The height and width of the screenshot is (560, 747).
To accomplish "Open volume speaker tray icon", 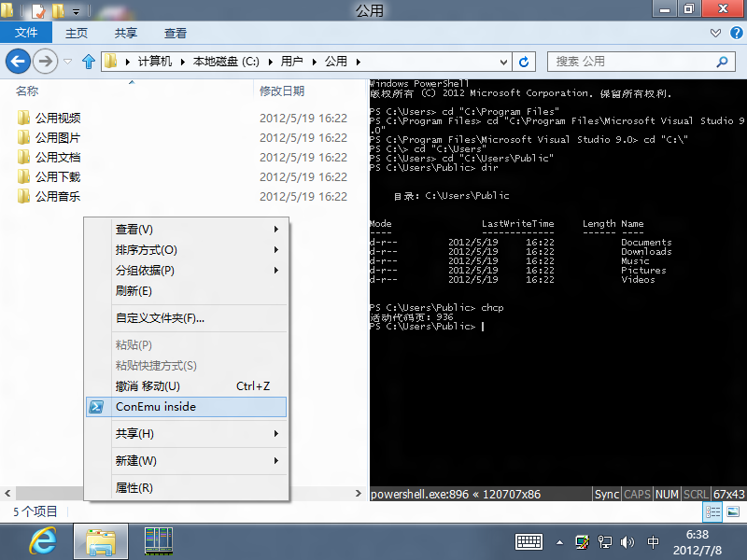I will (627, 542).
